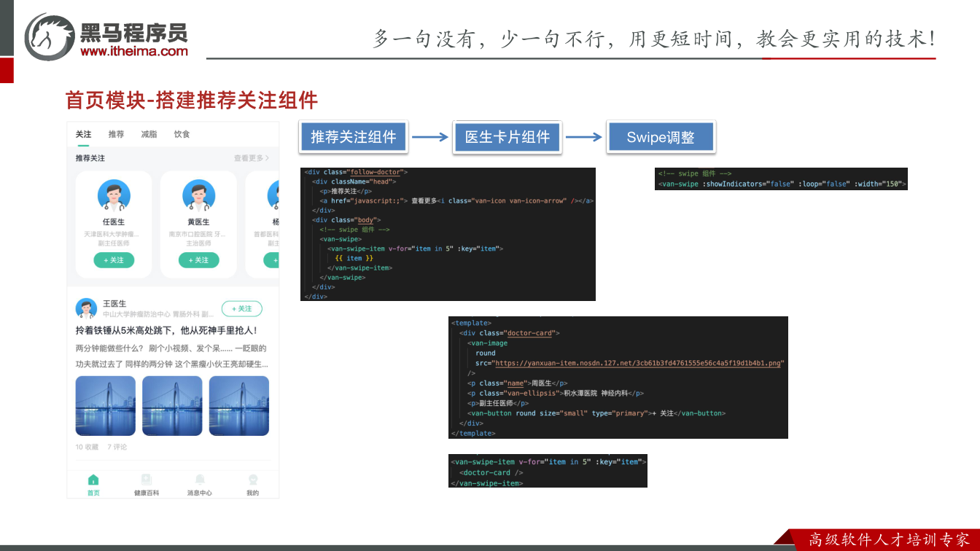Switch to the 关注 tab

(x=84, y=134)
